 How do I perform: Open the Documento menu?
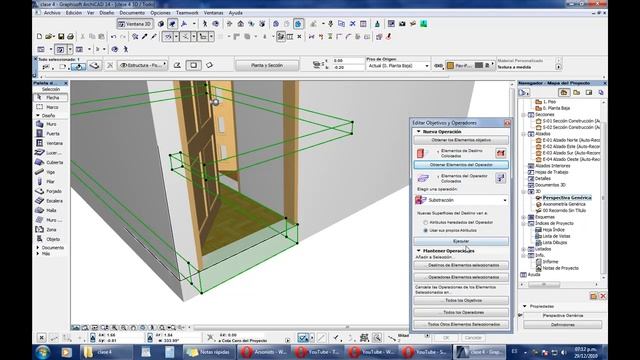(132, 13)
